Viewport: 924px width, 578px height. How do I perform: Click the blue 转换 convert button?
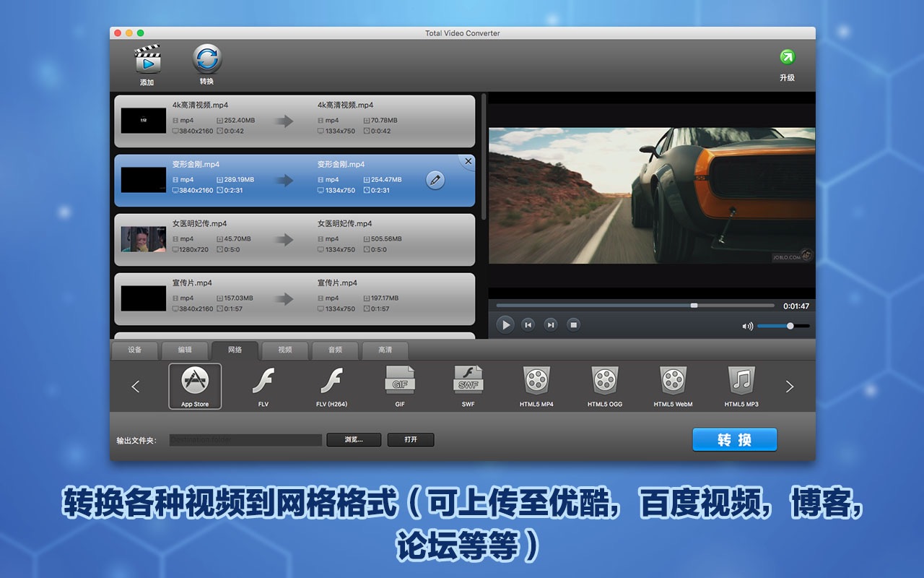[735, 440]
